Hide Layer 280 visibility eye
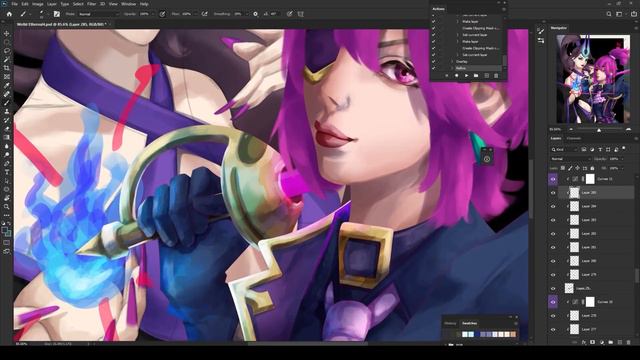 click(553, 261)
